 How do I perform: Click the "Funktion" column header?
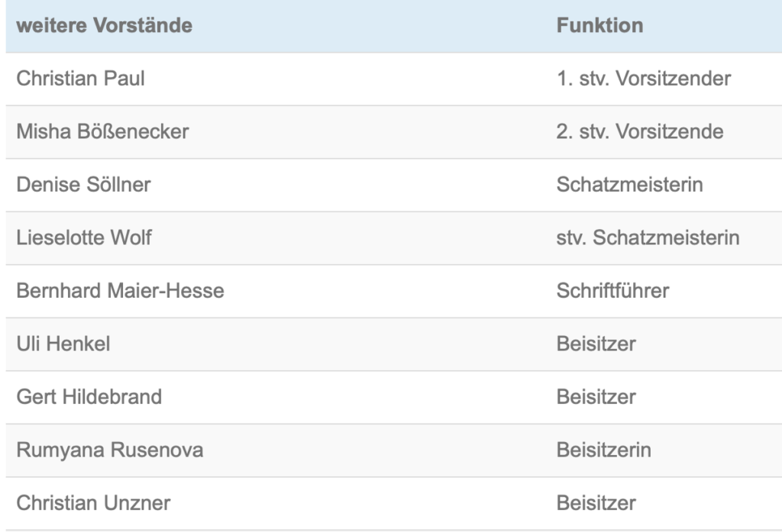click(599, 26)
